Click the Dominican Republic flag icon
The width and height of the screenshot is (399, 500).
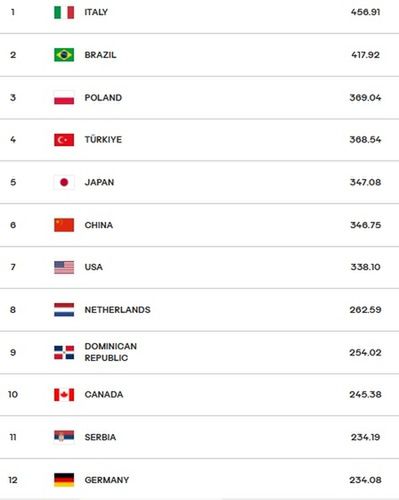click(64, 352)
